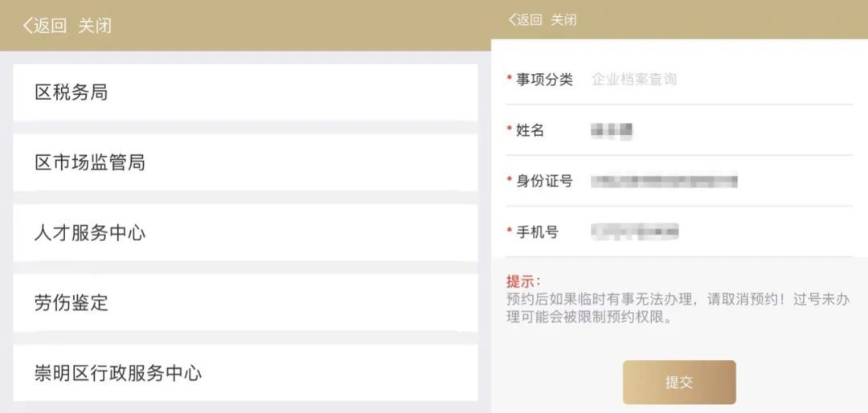Click the back chevron in the left panel
The height and width of the screenshot is (413, 868).
27,26
